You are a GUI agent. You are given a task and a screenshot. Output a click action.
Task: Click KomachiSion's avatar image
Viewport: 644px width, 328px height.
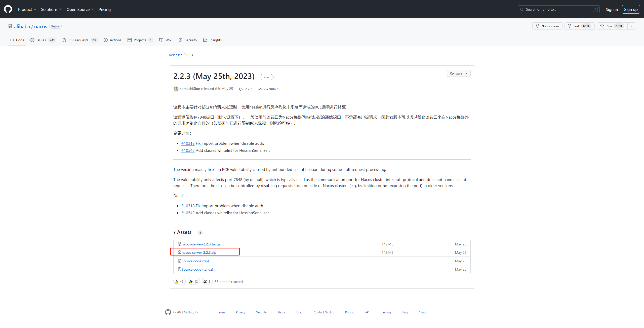(x=176, y=89)
